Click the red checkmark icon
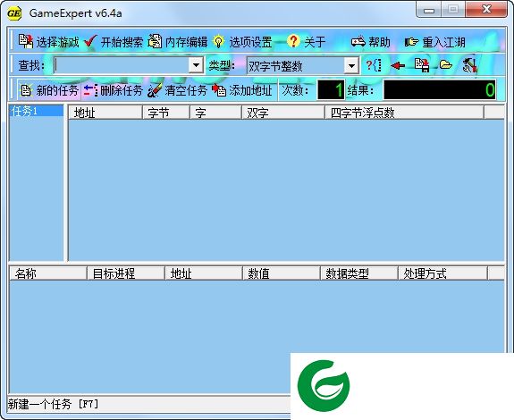The image size is (514, 420). click(89, 41)
